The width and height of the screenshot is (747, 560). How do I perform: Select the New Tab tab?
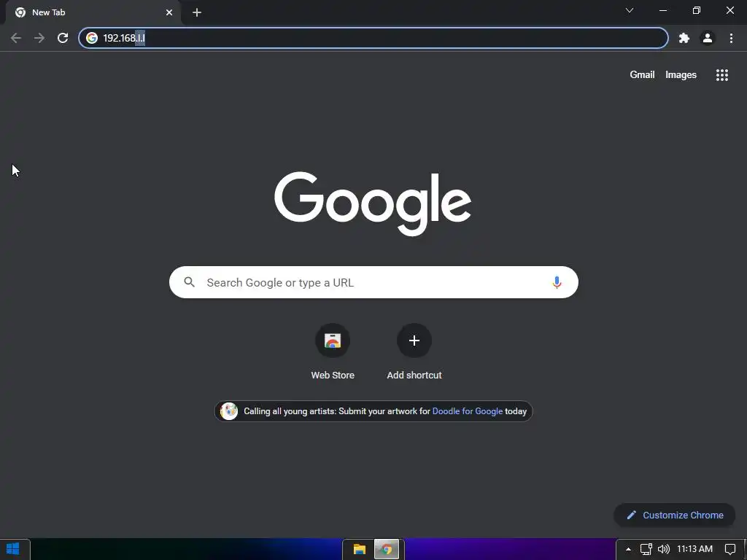click(93, 12)
